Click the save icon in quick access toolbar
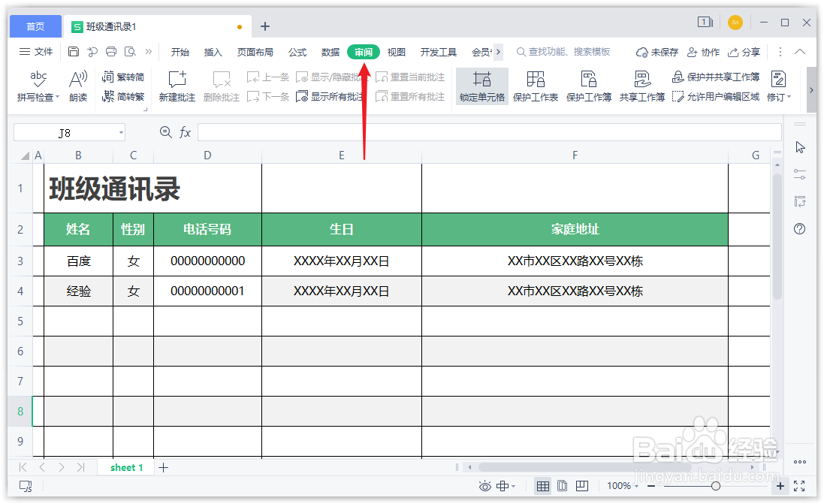Viewport: 824px width, 504px height. coord(74,52)
